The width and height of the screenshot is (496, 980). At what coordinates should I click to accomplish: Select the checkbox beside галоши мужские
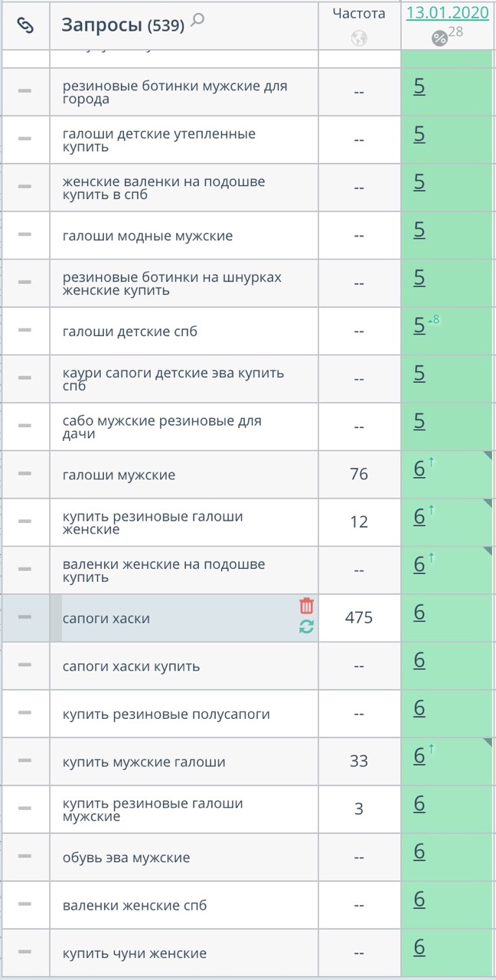pyautogui.click(x=25, y=474)
